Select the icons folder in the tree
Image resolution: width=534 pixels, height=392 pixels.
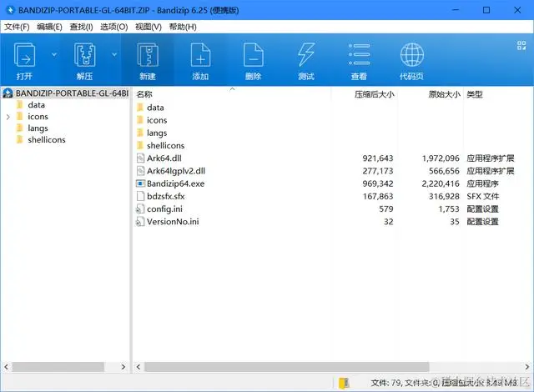coord(38,117)
